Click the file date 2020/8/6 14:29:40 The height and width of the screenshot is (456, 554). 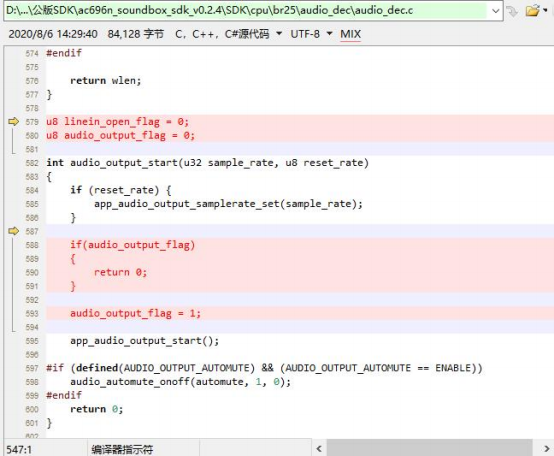(x=53, y=34)
